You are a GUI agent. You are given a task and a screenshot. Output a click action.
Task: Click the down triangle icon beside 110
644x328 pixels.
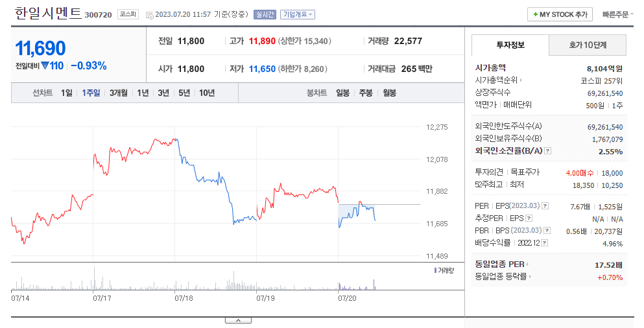[x=45, y=65]
